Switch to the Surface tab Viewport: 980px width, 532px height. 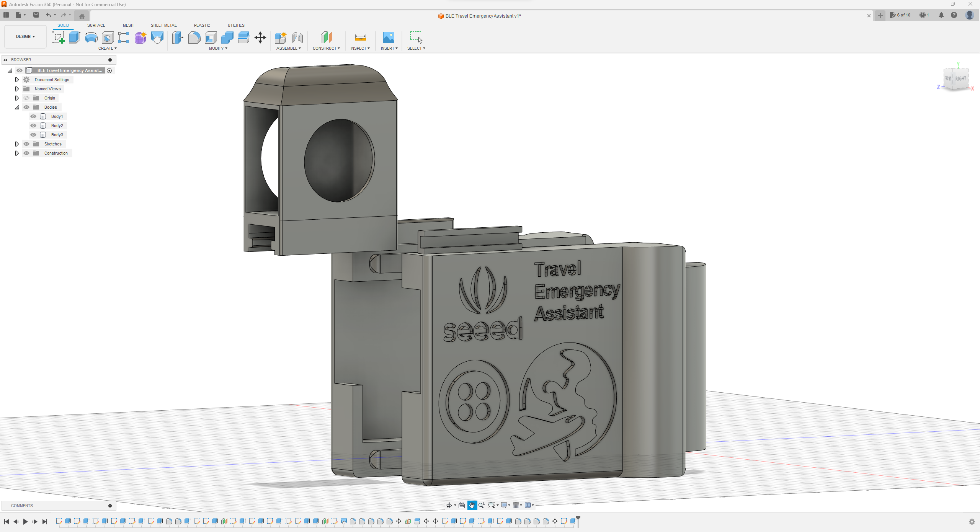click(96, 25)
